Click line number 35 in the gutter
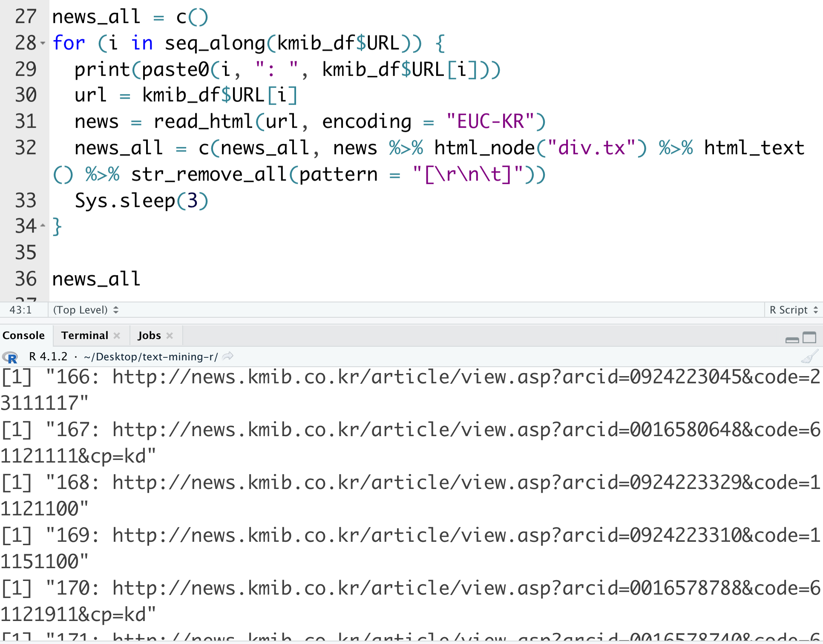Viewport: 823px width, 644px height. [x=26, y=253]
